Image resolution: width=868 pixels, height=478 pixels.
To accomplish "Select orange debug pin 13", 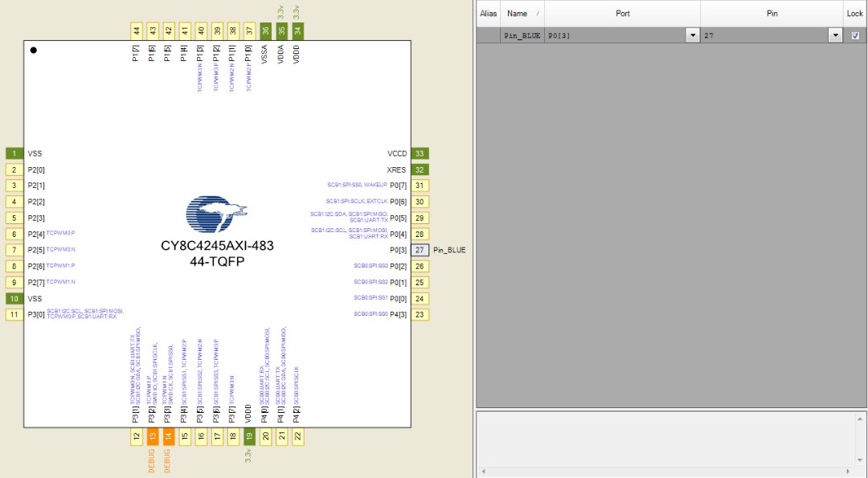I will point(153,436).
